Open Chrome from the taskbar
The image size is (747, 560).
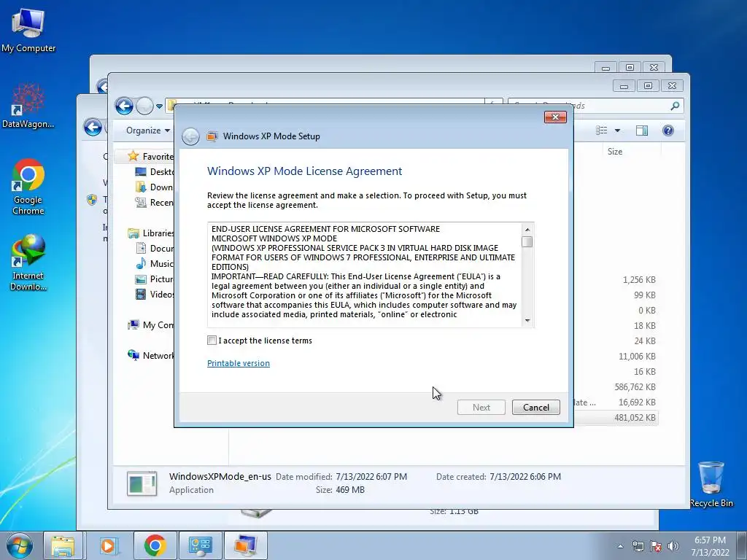155,545
